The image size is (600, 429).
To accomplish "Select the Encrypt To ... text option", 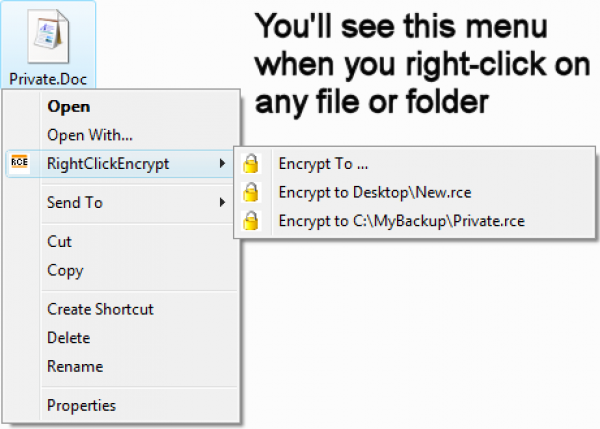I will pos(316,164).
